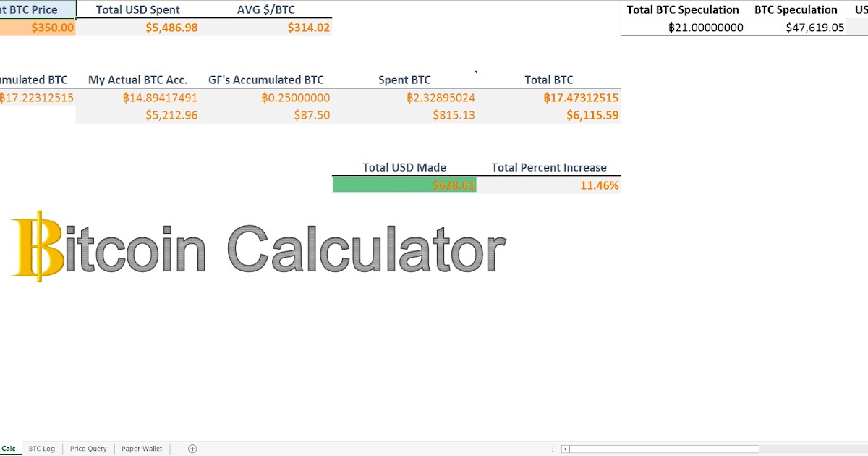The image size is (868, 456).
Task: Select the 11.46% increase cell
Action: 549,185
